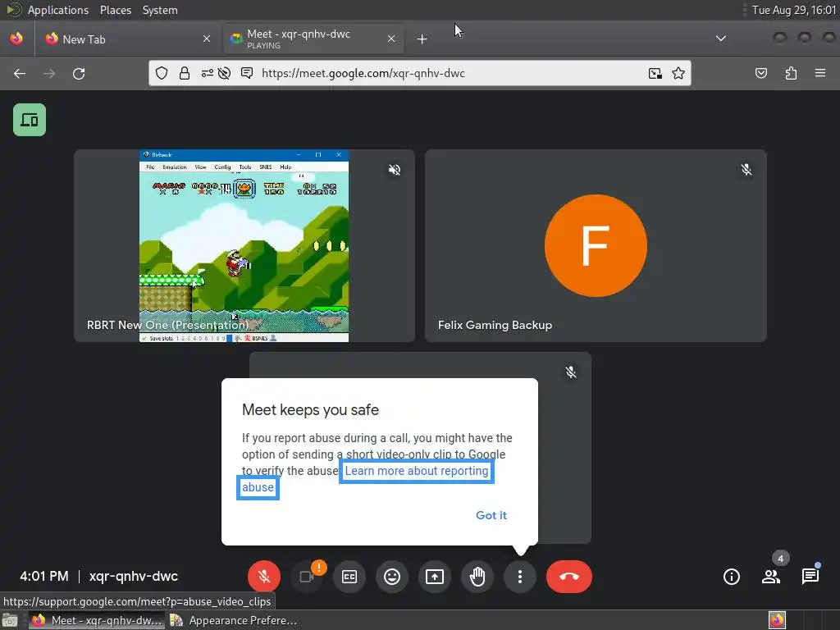This screenshot has height=630, width=840.
Task: Open chat with everyone
Action: point(810,577)
